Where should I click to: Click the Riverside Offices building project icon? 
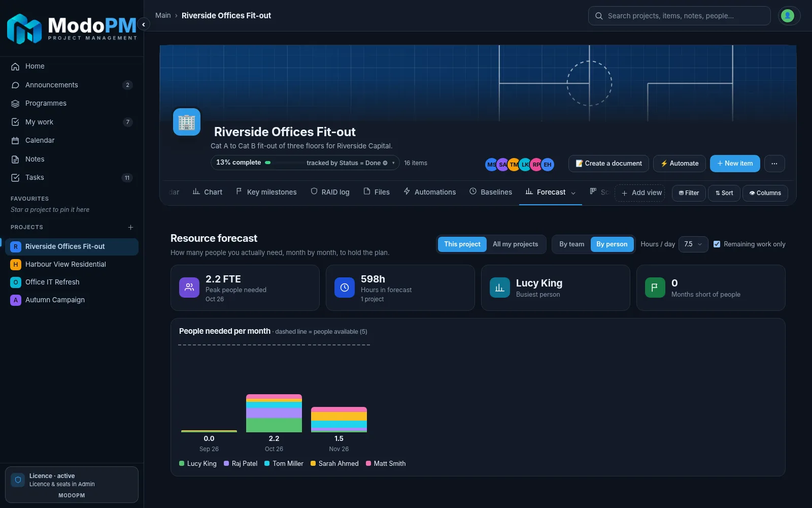click(x=187, y=122)
